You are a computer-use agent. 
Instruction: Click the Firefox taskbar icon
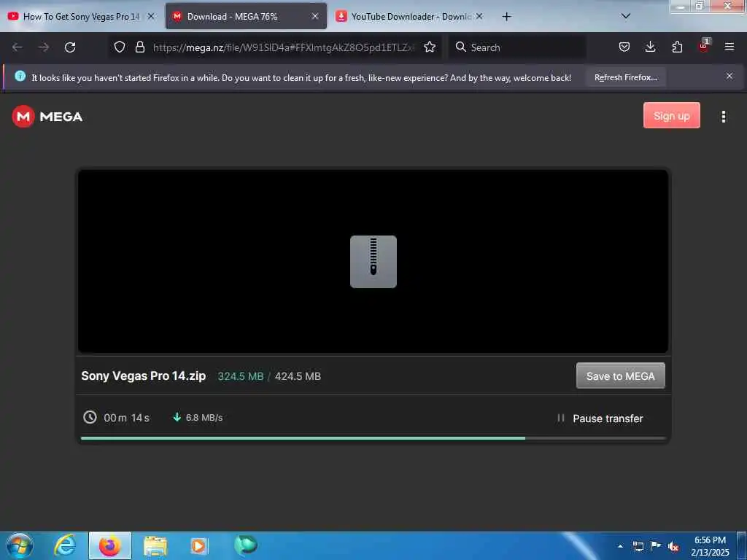click(x=109, y=545)
